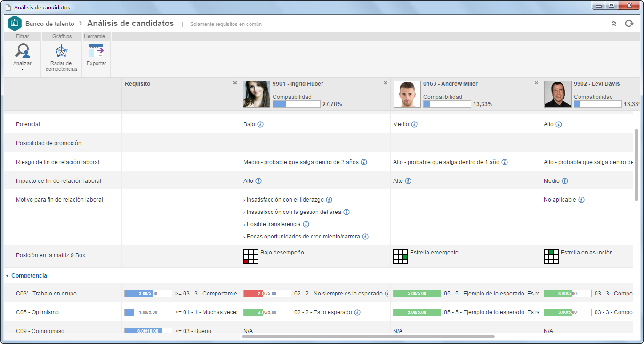The height and width of the screenshot is (344, 644).
Task: Remove Ingrid Huber's candidate column
Action: click(x=386, y=83)
